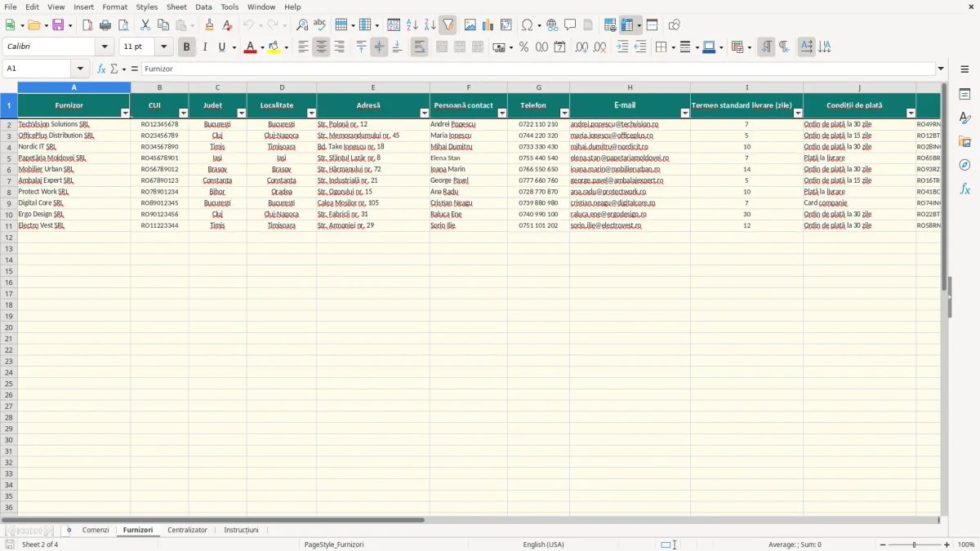Click the English (USA) language status field
This screenshot has width=980, height=551.
(x=544, y=544)
